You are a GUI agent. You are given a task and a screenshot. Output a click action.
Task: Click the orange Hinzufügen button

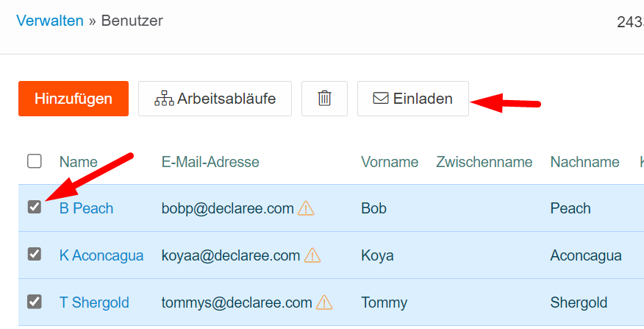pyautogui.click(x=74, y=99)
